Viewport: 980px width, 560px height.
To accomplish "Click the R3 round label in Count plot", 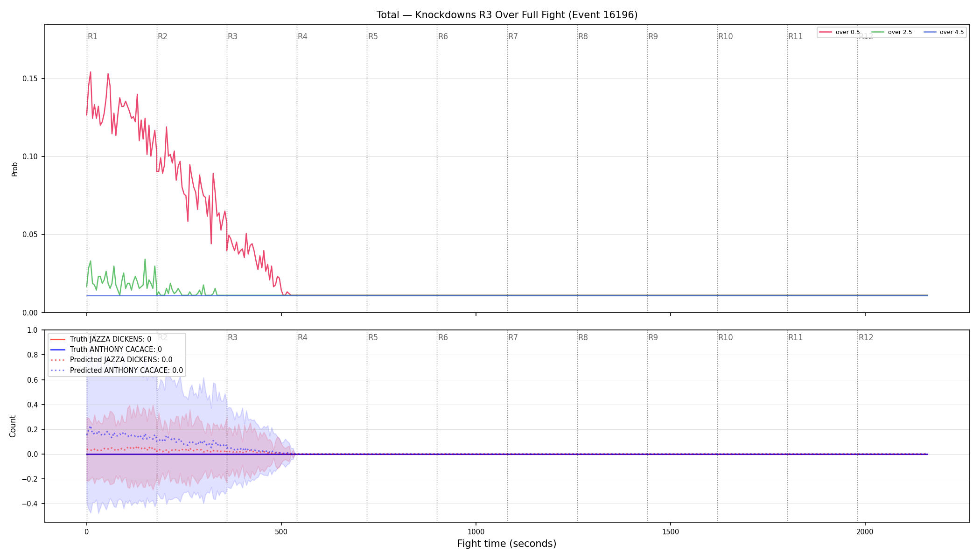I will [x=232, y=337].
